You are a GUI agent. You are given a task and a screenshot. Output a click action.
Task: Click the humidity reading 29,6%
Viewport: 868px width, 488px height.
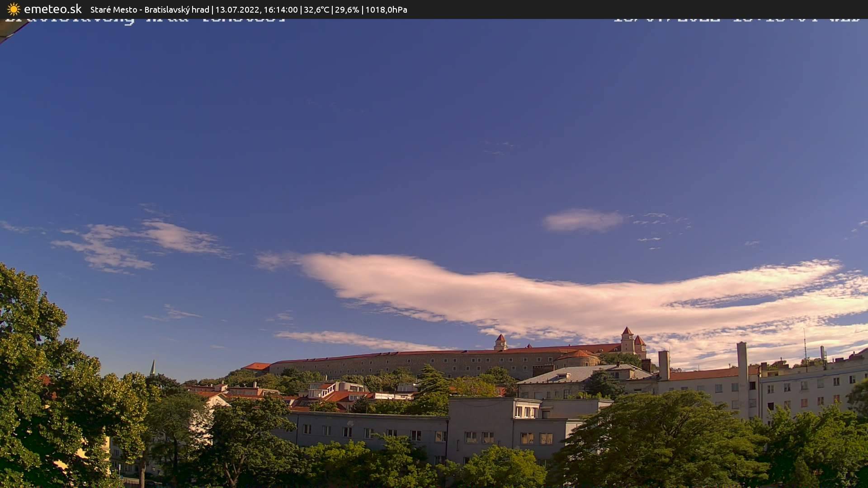[347, 9]
